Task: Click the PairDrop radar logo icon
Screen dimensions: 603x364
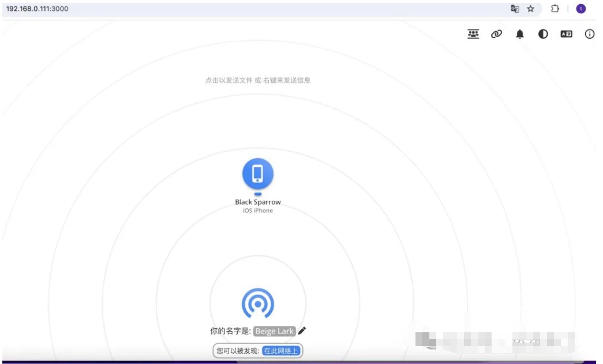Action: [x=258, y=303]
